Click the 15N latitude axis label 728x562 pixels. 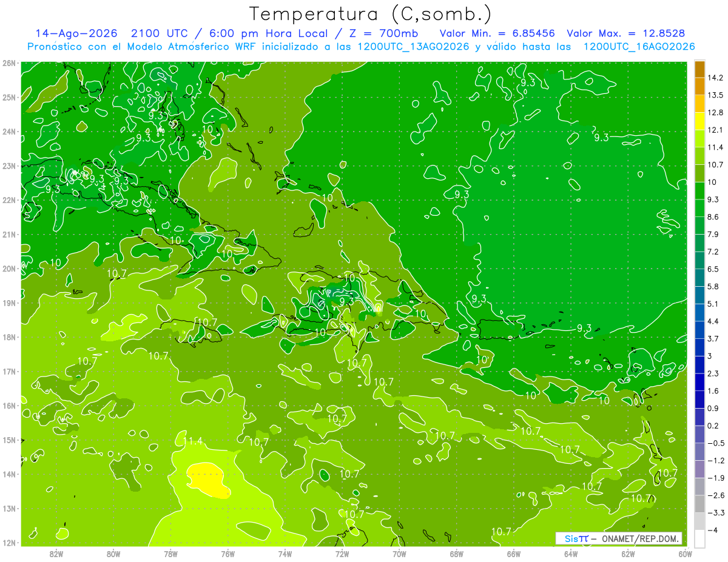click(9, 440)
